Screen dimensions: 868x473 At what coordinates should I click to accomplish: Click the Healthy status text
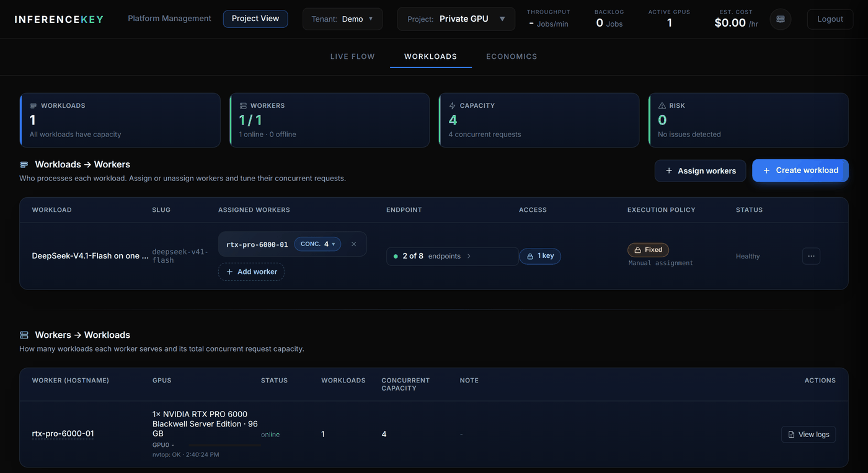748,256
